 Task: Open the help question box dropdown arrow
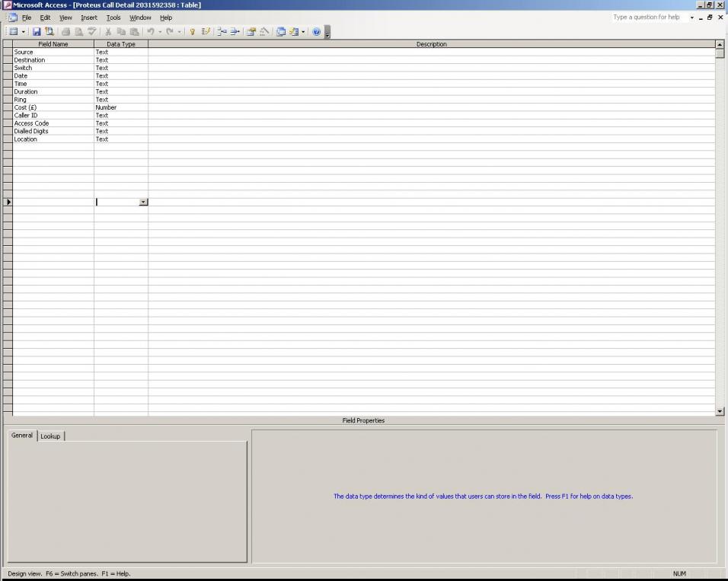(x=691, y=18)
